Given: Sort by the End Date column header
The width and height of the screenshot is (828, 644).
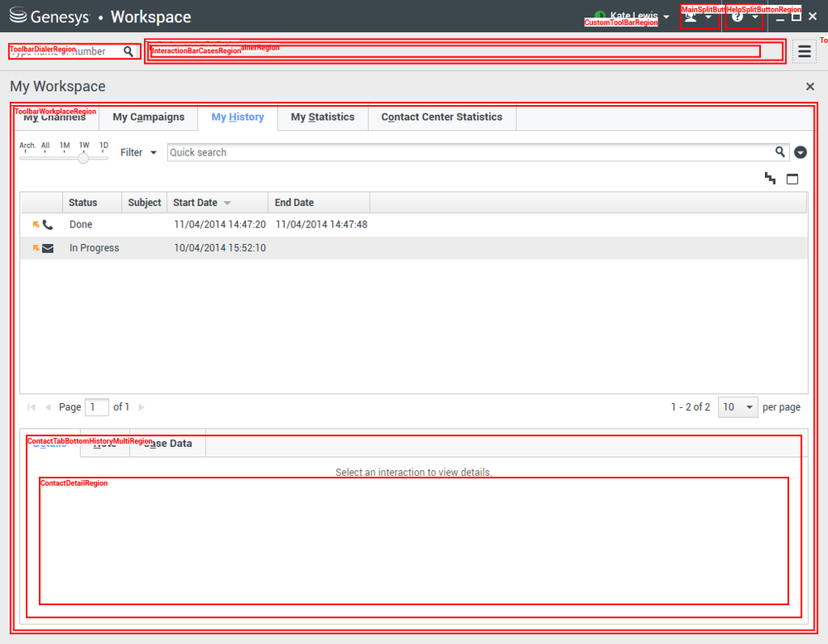Looking at the screenshot, I should pos(319,203).
